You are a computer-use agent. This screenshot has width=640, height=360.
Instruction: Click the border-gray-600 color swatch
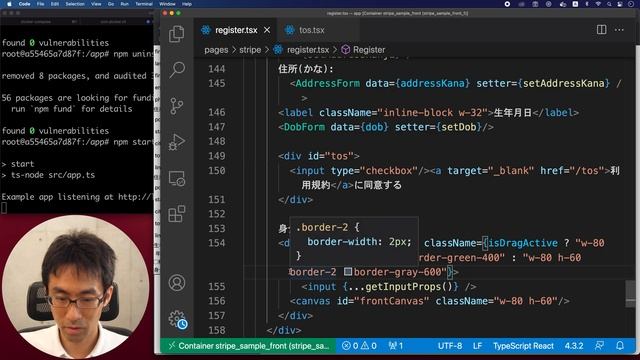348,271
